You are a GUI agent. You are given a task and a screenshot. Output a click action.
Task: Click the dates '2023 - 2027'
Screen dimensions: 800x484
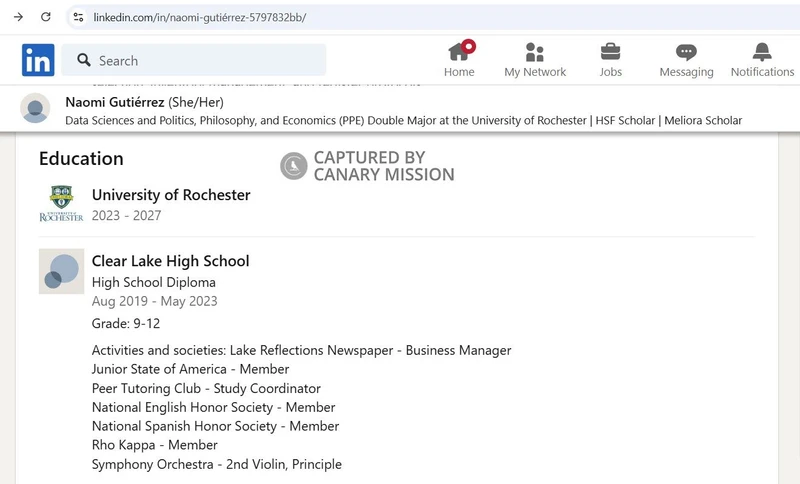(127, 216)
